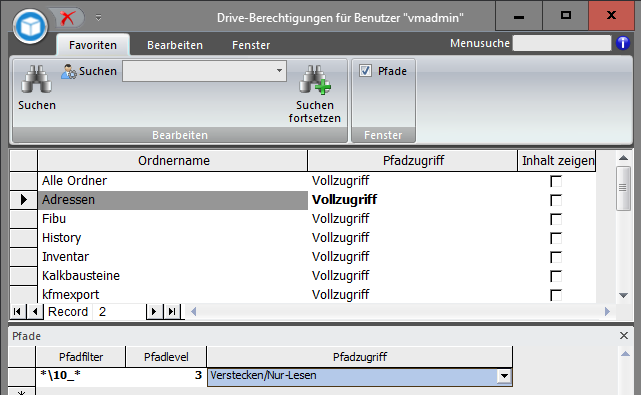The width and height of the screenshot is (641, 395).
Task: Toggle Inhalt zeigen for Inventar
Action: pos(556,257)
